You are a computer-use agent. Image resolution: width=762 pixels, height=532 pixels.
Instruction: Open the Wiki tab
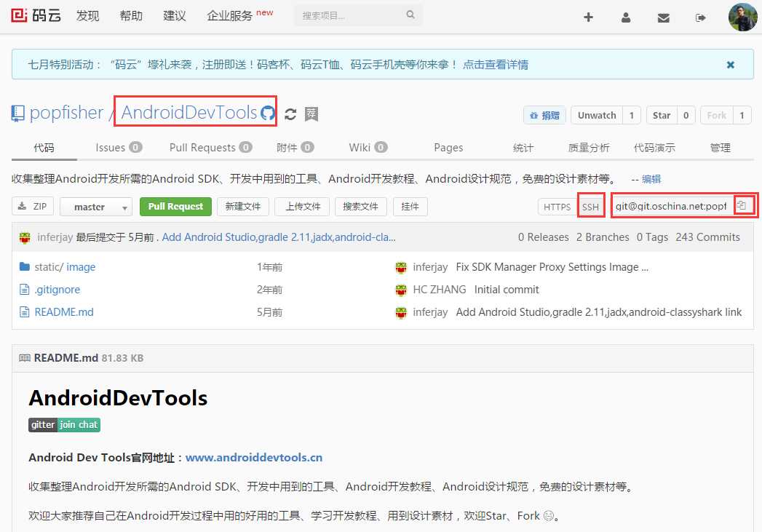pos(368,148)
